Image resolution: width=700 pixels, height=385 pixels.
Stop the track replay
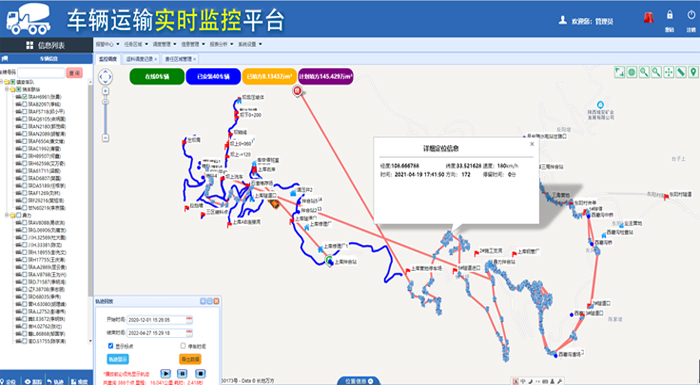pyautogui.click(x=200, y=373)
